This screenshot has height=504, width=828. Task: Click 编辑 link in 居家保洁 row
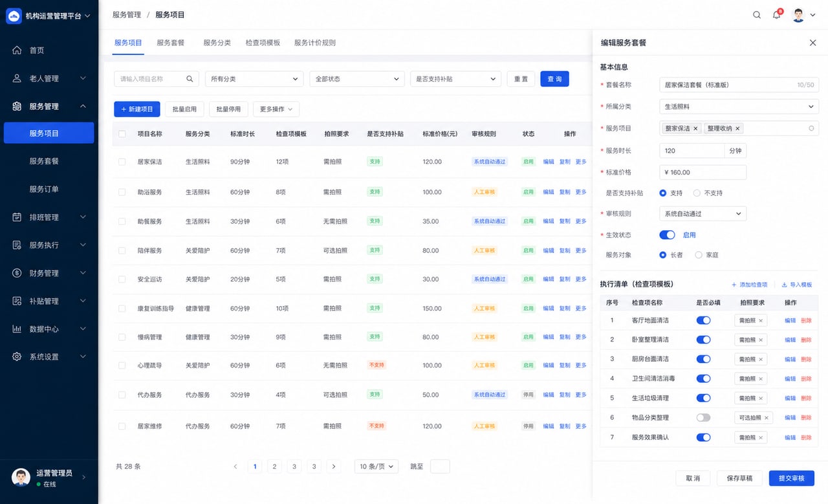(x=549, y=162)
